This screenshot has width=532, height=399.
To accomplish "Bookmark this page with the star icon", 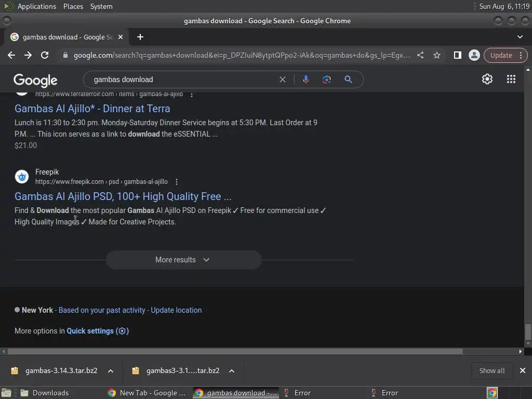I will click(x=437, y=55).
